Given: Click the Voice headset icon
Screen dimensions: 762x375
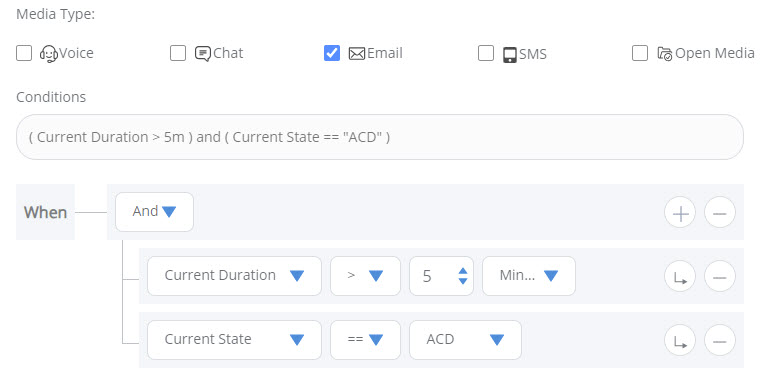Looking at the screenshot, I should pos(49,53).
